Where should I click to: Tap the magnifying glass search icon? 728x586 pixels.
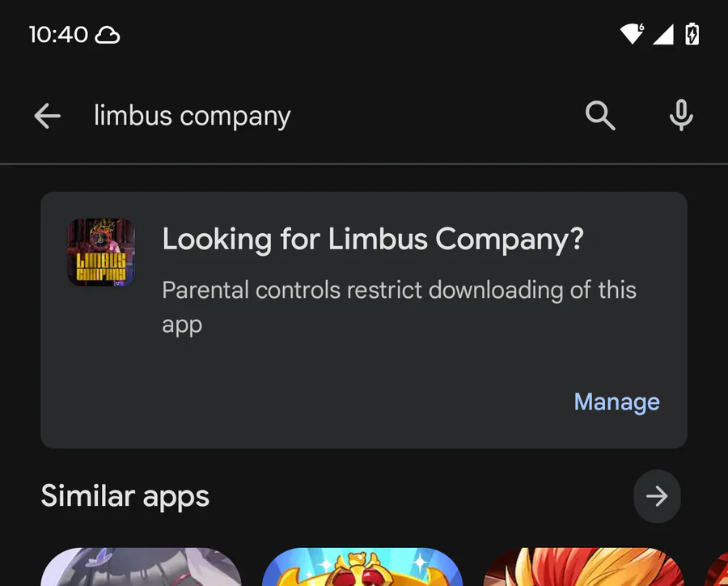(600, 117)
